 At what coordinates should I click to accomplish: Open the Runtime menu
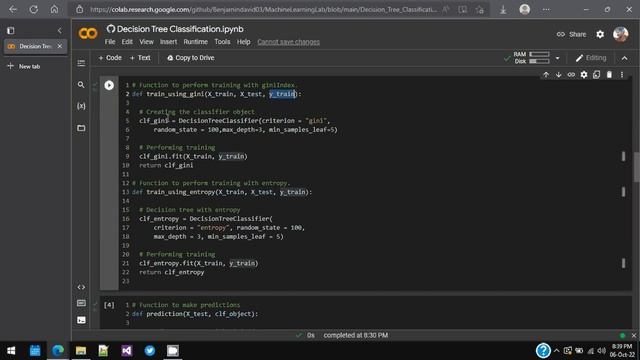click(196, 42)
